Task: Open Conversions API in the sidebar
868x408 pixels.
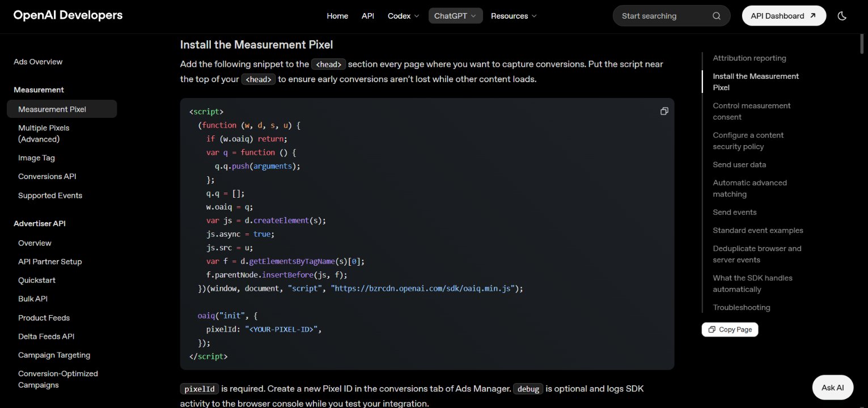Action: click(x=47, y=176)
